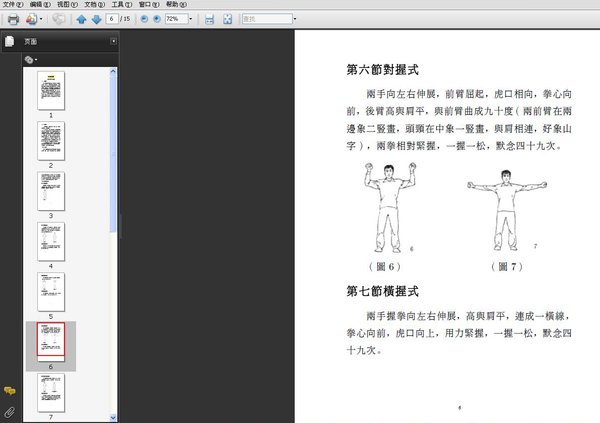Go to previous page with the up arrow

point(81,19)
